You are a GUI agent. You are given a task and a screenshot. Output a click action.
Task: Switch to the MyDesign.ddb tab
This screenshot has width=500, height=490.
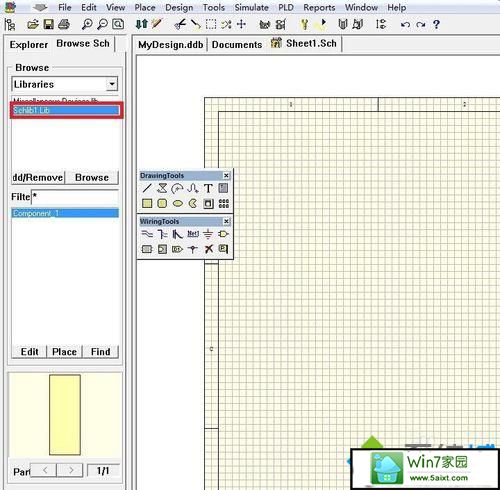(x=170, y=44)
